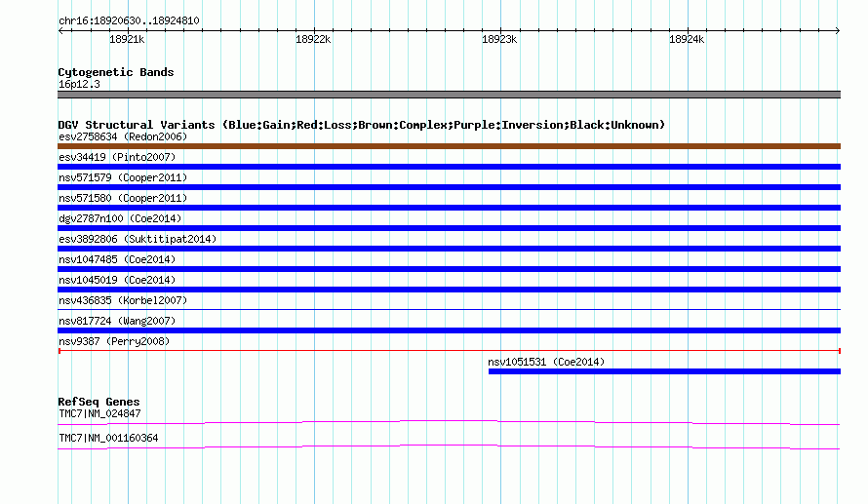Click the nsv9387 (Perry2008) label
Viewport: 868px width, 504px height.
coord(114,341)
